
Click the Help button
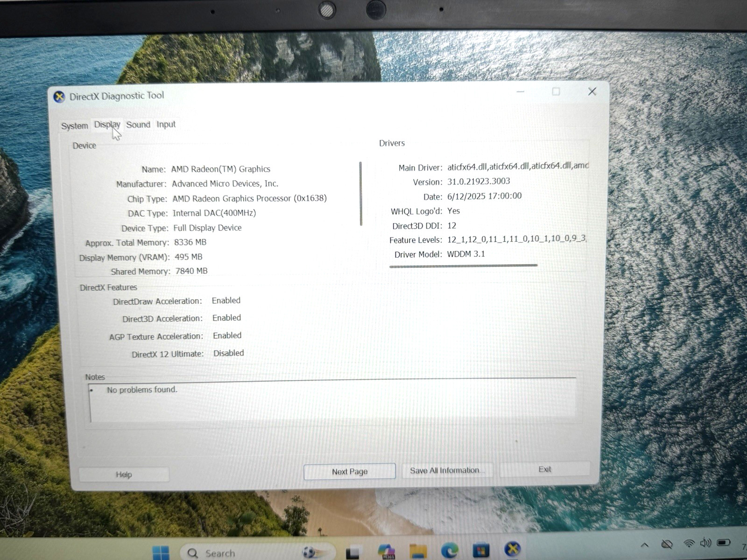[124, 475]
